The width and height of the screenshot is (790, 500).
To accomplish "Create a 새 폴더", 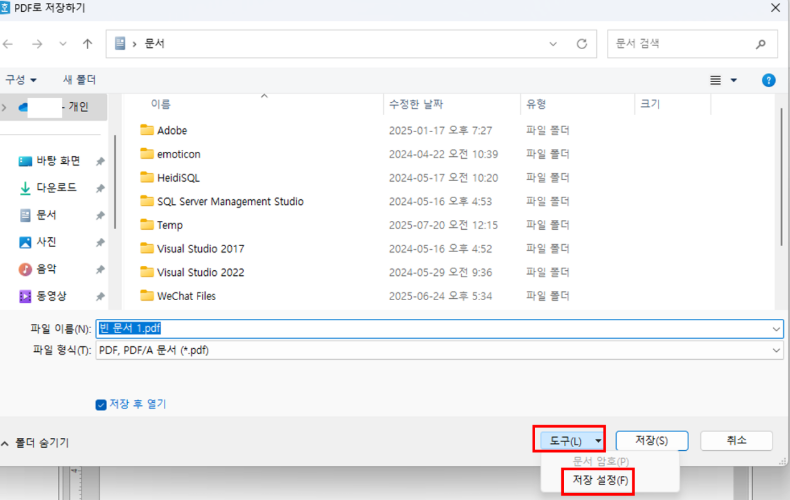I will (x=79, y=80).
